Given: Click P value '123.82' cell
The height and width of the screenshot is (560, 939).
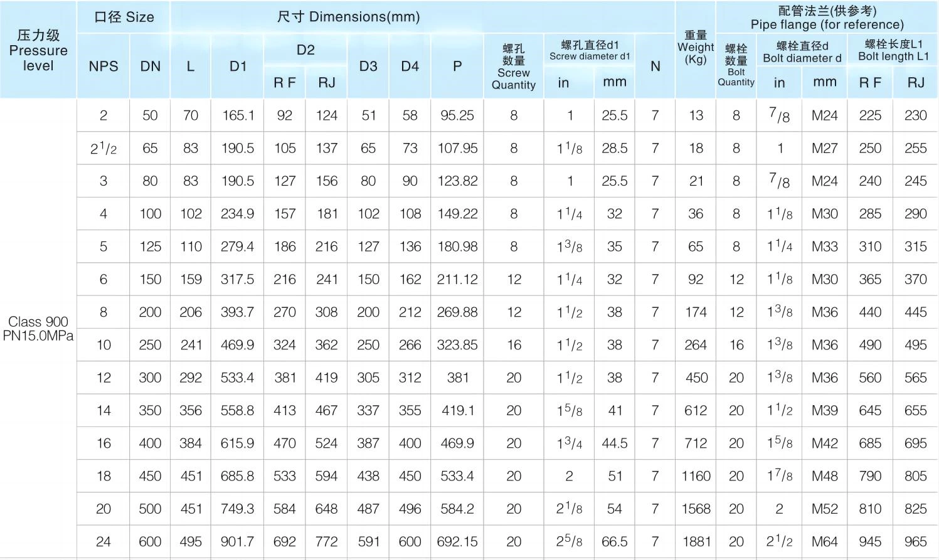Looking at the screenshot, I should (457, 181).
